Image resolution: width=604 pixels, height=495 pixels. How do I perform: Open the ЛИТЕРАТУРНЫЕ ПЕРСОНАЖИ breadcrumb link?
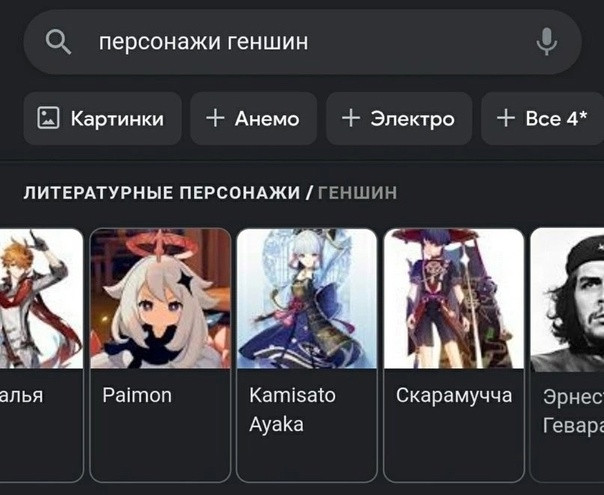162,193
